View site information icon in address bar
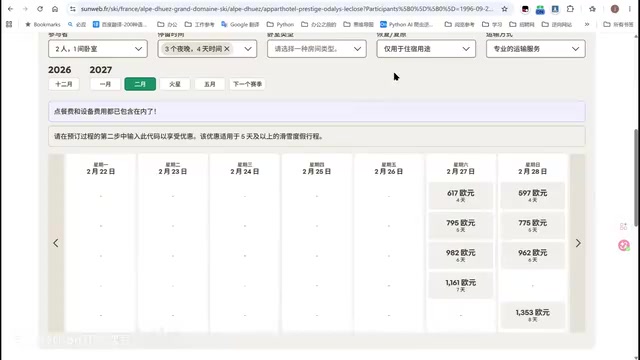 coord(73,9)
